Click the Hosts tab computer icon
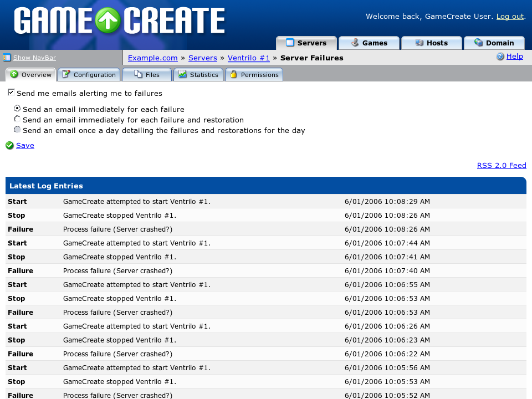This screenshot has height=399, width=532. 420,43
